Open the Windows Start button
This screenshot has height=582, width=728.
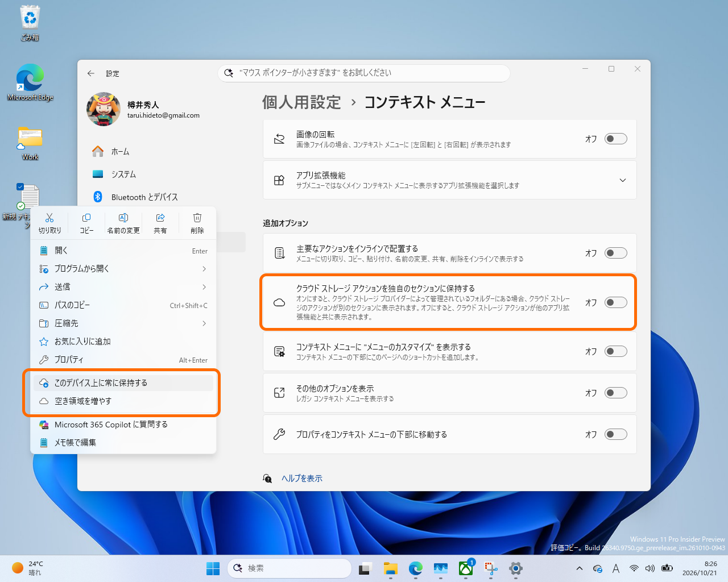click(x=213, y=568)
